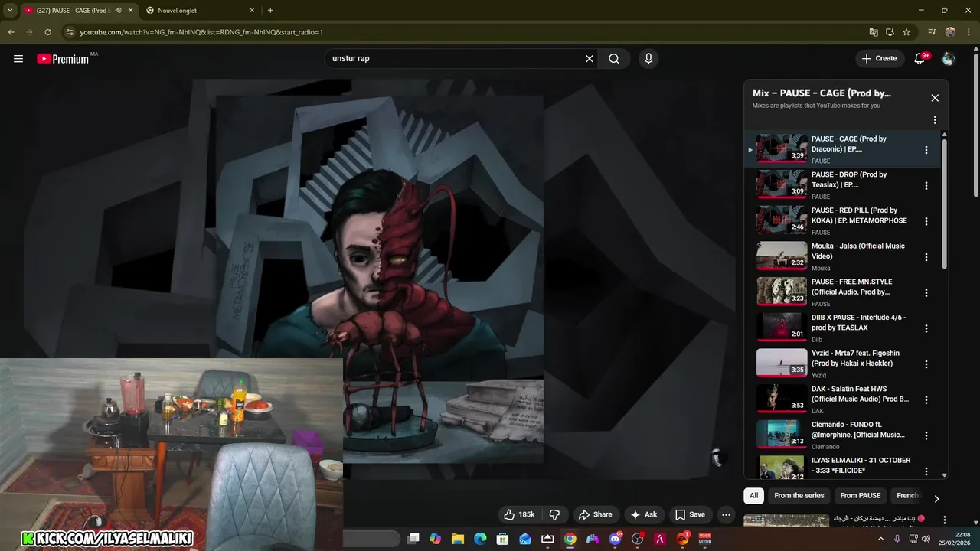This screenshot has height=551, width=980.
Task: Select From the series filter chip
Action: pos(799,495)
